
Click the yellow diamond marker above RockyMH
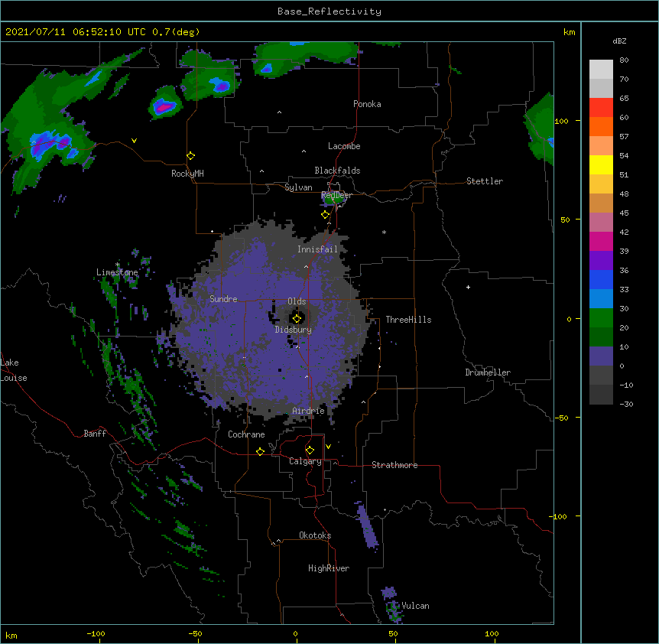190,156
